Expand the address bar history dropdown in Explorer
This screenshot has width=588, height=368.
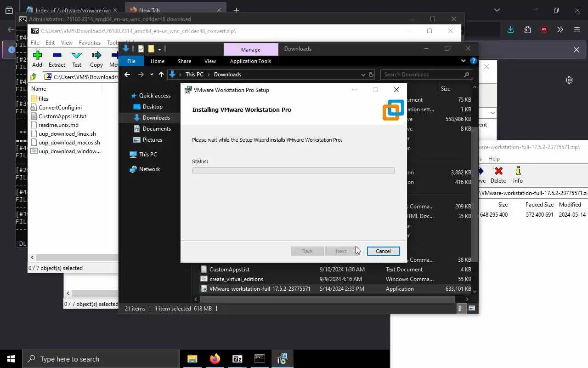(363, 75)
